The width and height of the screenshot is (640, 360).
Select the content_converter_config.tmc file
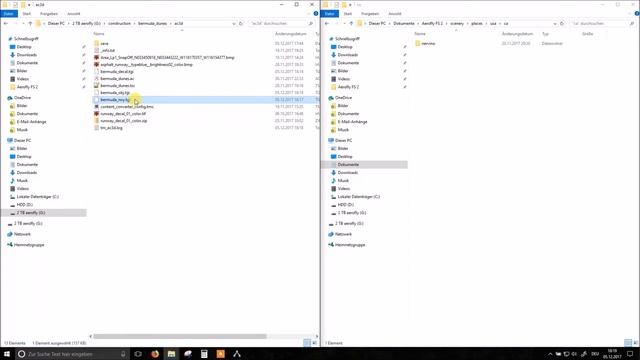(x=127, y=107)
